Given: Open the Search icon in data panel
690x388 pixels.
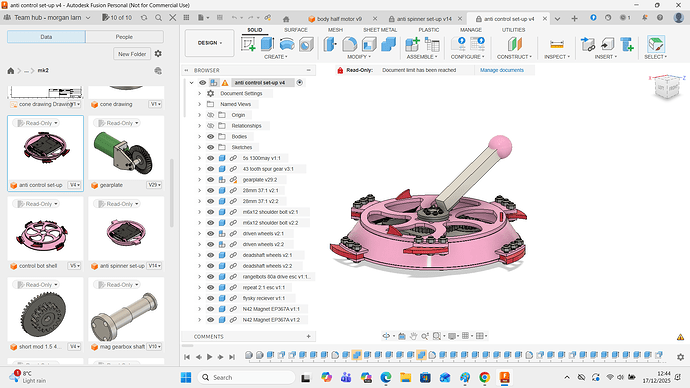Looking at the screenshot, I should (x=158, y=18).
